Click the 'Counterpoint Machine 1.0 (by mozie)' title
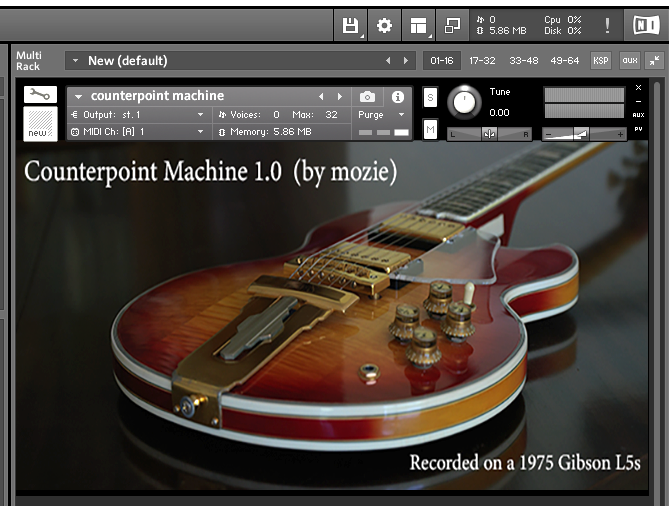 pos(210,172)
